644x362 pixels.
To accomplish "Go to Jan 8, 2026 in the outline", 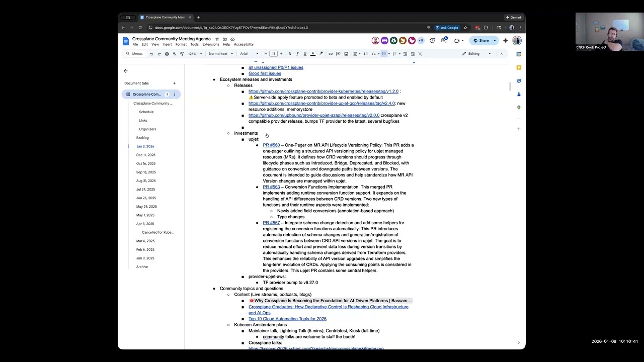I will (x=145, y=146).
